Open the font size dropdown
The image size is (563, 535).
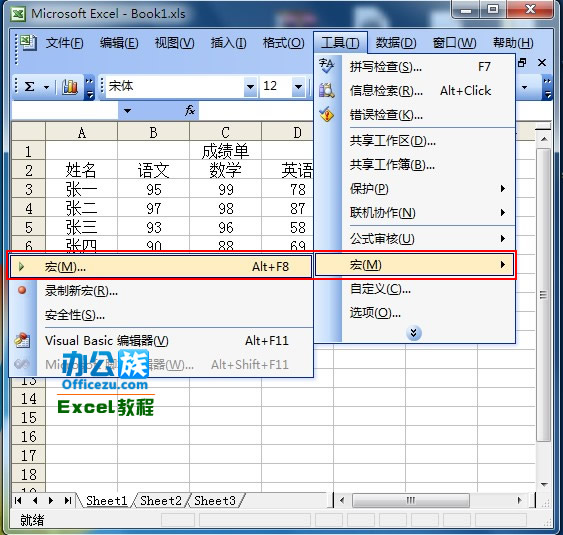pyautogui.click(x=298, y=87)
